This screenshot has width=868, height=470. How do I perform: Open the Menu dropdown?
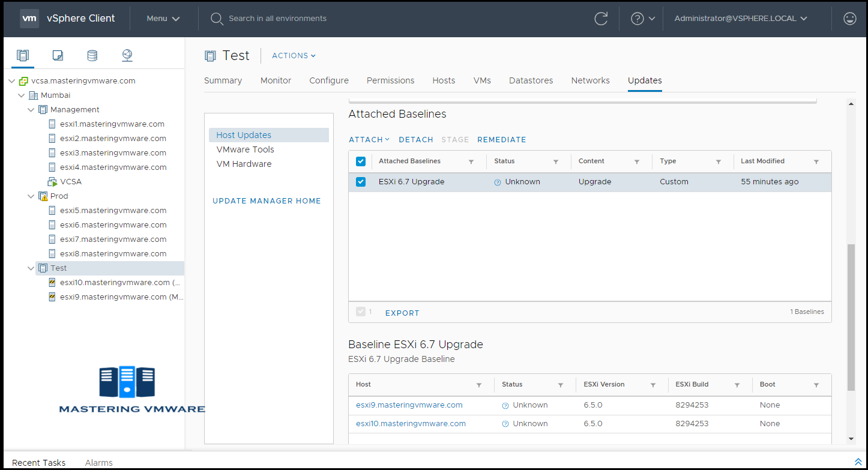click(163, 19)
